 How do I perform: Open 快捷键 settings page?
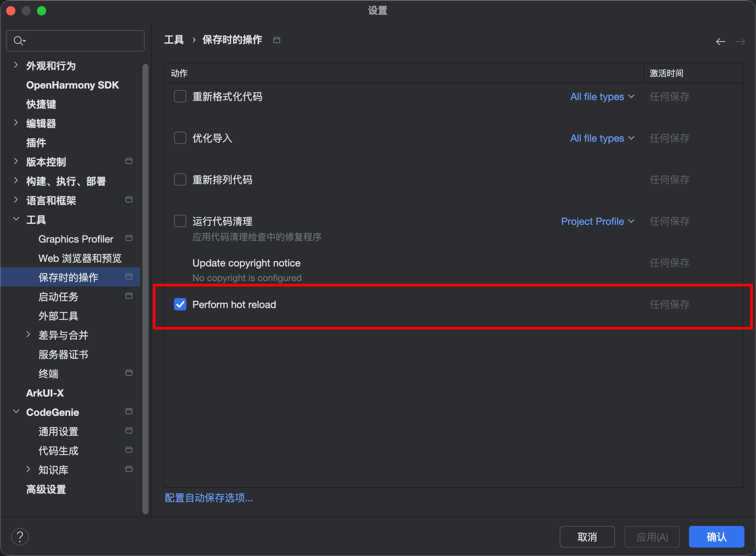point(41,104)
